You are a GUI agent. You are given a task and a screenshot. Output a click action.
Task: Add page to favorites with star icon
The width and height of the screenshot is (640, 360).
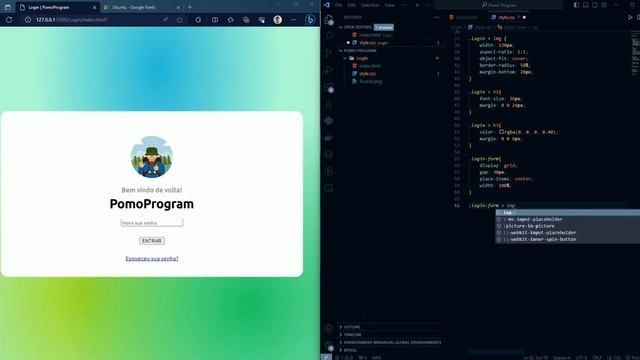click(x=180, y=20)
